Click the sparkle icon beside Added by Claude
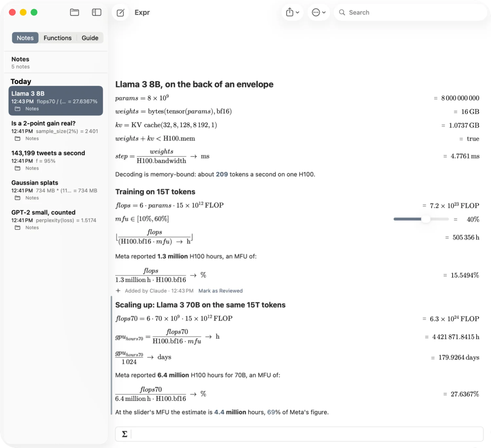Image resolution: width=491 pixels, height=448 pixels. point(118,290)
